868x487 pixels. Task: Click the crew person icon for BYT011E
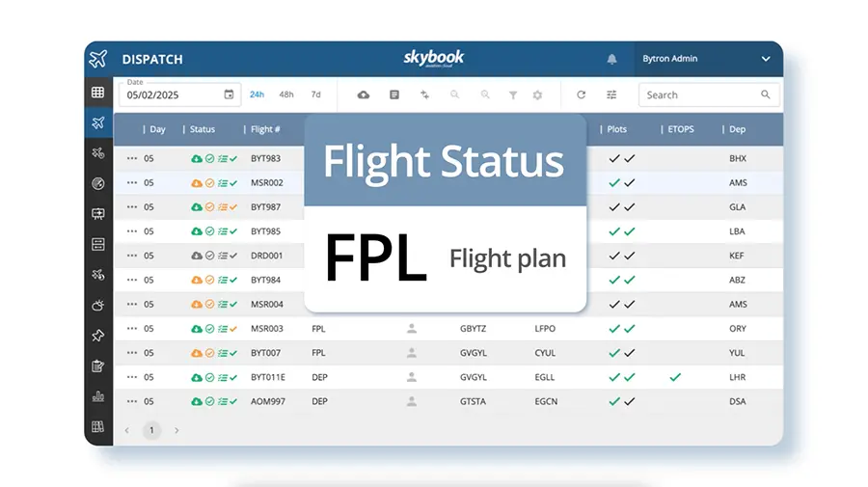412,377
